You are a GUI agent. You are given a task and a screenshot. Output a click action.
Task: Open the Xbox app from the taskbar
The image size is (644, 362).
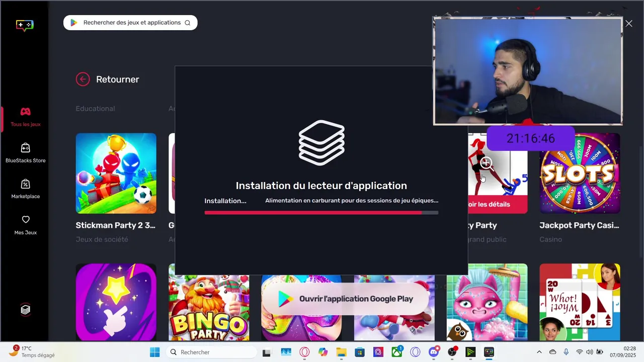(x=397, y=352)
